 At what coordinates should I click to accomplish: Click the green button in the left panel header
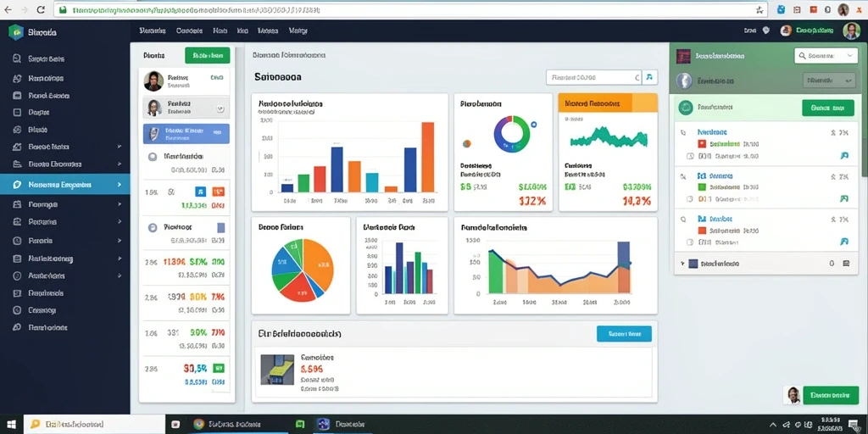(x=208, y=55)
